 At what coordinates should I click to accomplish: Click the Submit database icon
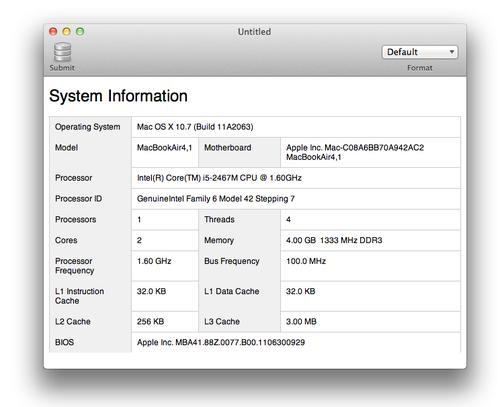coord(63,52)
